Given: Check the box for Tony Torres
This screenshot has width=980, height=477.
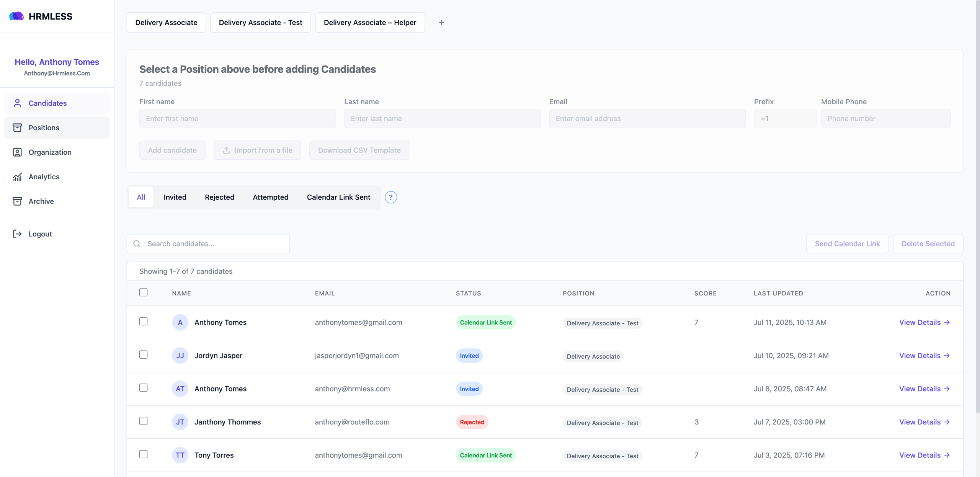Looking at the screenshot, I should (x=144, y=454).
